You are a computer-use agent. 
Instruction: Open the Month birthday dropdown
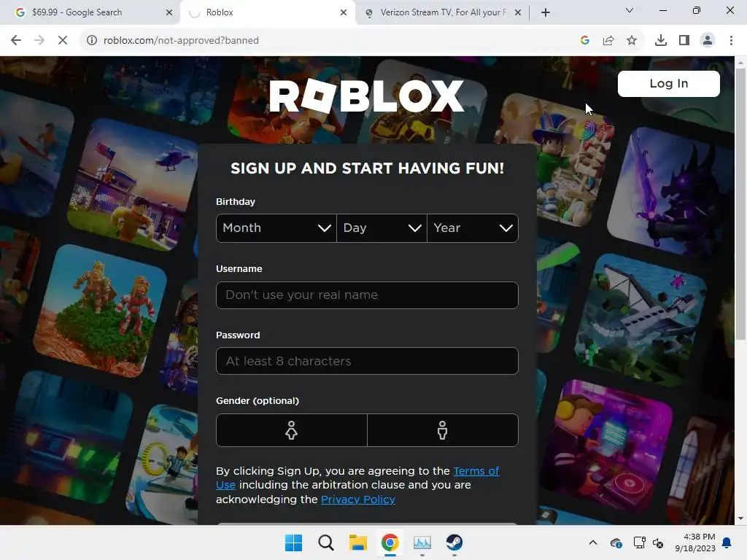click(276, 228)
